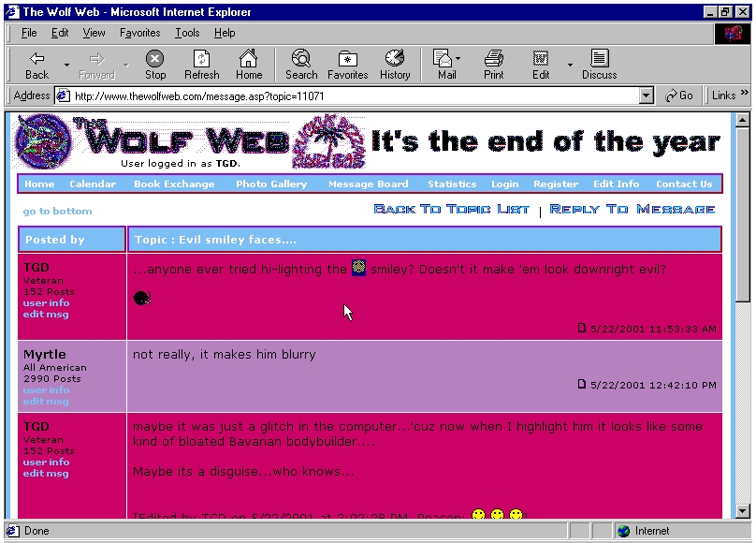The image size is (756, 543).
Task: Open the Tools menu
Action: click(187, 33)
